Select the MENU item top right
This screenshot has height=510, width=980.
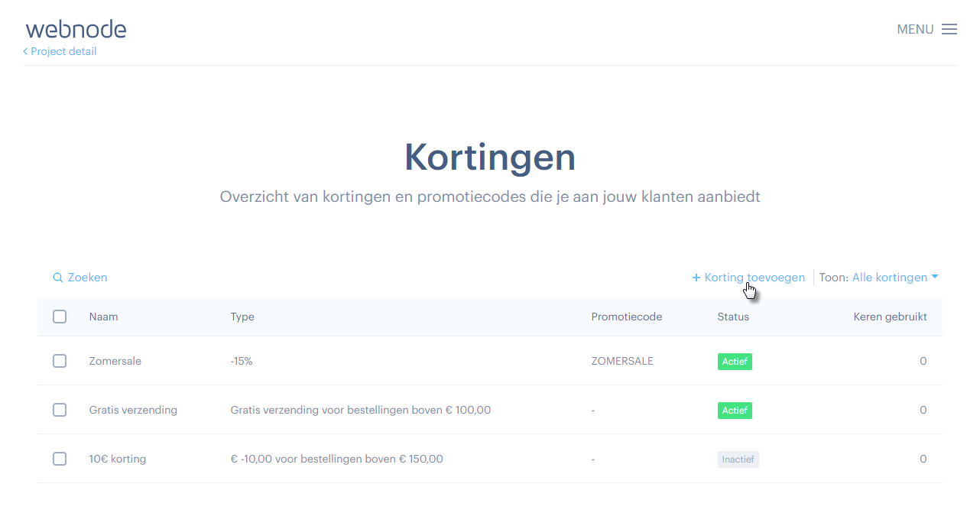(915, 28)
